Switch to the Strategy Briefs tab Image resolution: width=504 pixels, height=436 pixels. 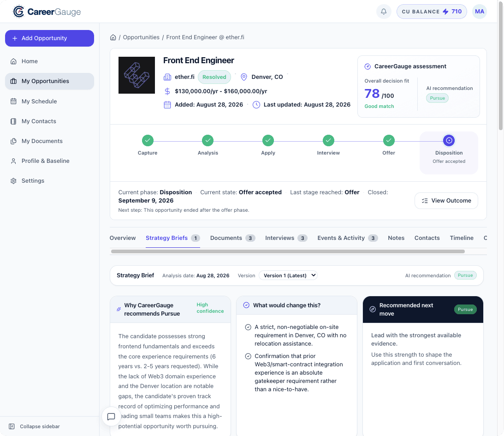pyautogui.click(x=172, y=238)
